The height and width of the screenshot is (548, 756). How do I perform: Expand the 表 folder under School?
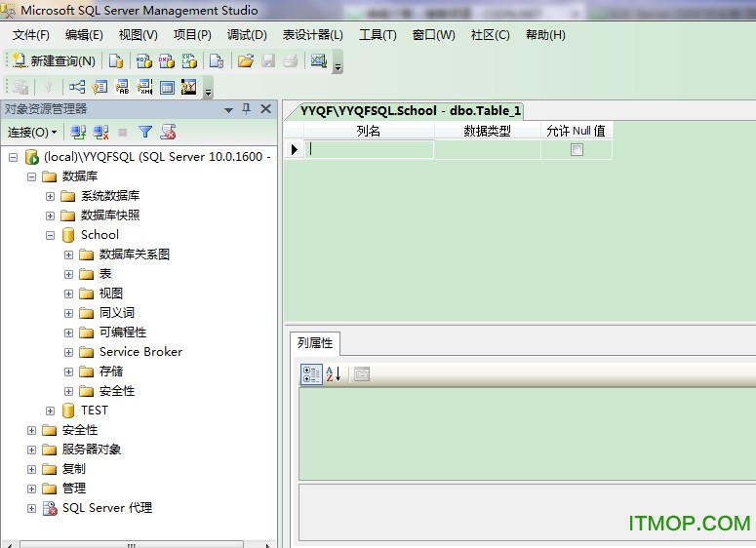pyautogui.click(x=68, y=274)
